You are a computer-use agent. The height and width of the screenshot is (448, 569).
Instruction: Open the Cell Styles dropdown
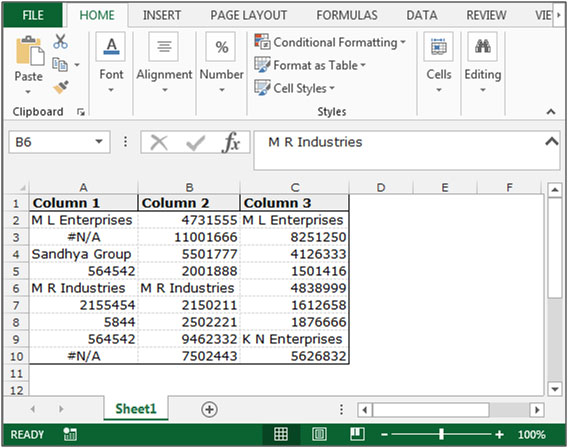[x=294, y=88]
